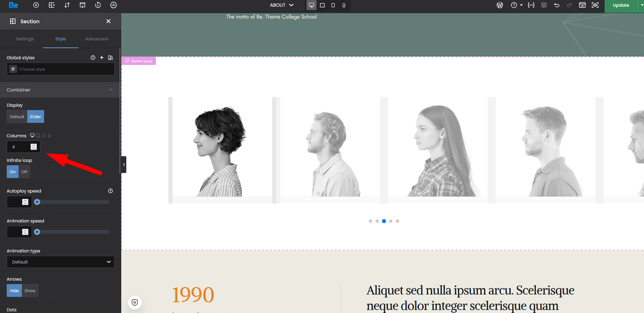Click the add element plus icon in toolbar
This screenshot has height=313, width=644.
click(x=36, y=5)
